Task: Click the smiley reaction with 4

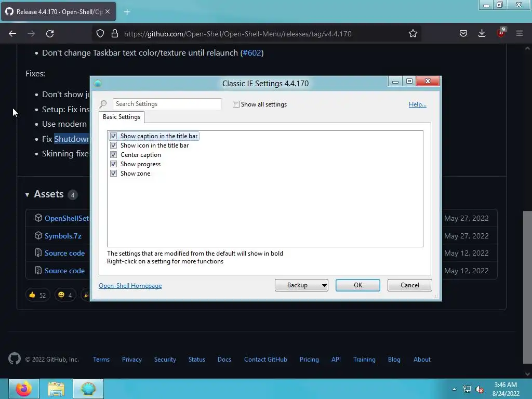Action: (65, 295)
